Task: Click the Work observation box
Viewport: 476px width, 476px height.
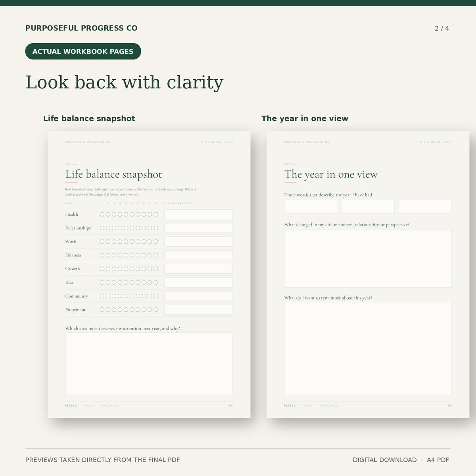Action: click(198, 242)
